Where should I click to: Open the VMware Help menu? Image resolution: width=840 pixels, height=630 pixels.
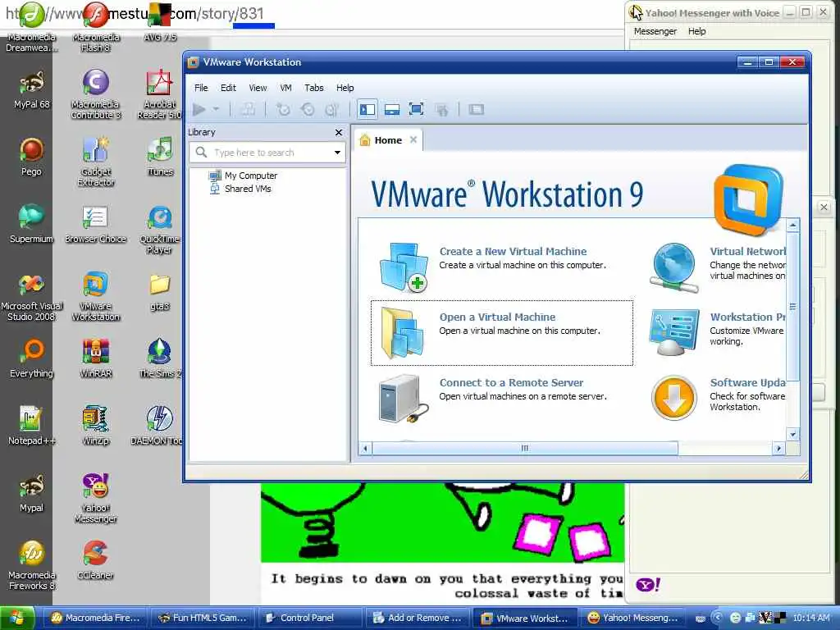click(x=345, y=88)
